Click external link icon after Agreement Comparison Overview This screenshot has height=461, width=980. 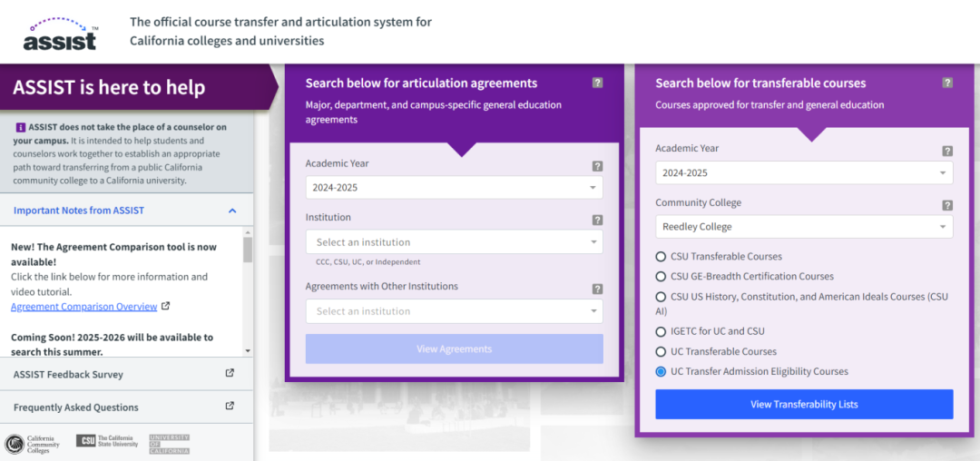[165, 306]
